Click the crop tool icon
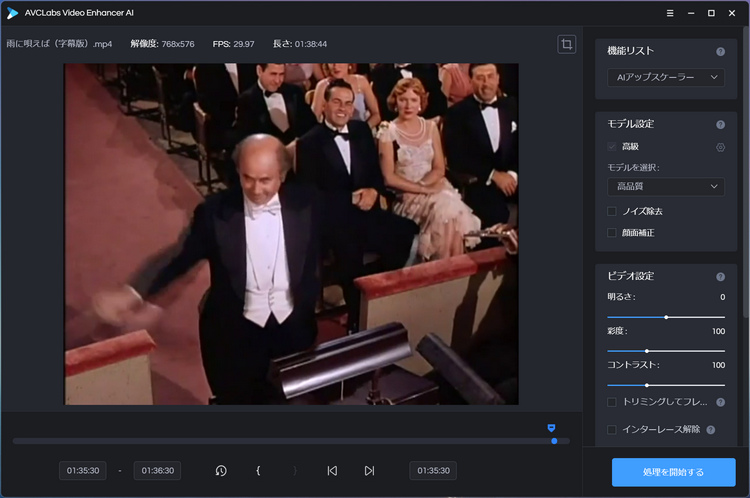 tap(566, 44)
